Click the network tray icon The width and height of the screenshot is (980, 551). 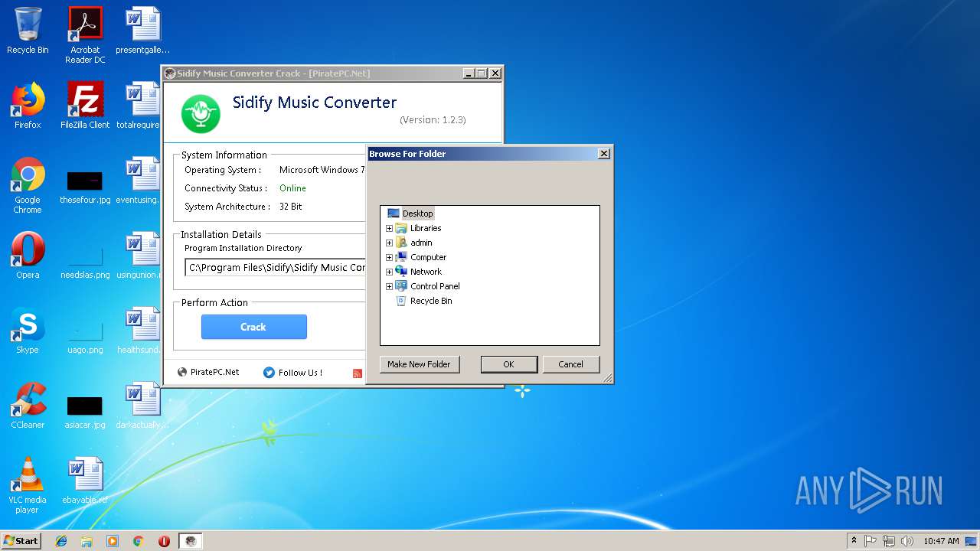pyautogui.click(x=889, y=541)
